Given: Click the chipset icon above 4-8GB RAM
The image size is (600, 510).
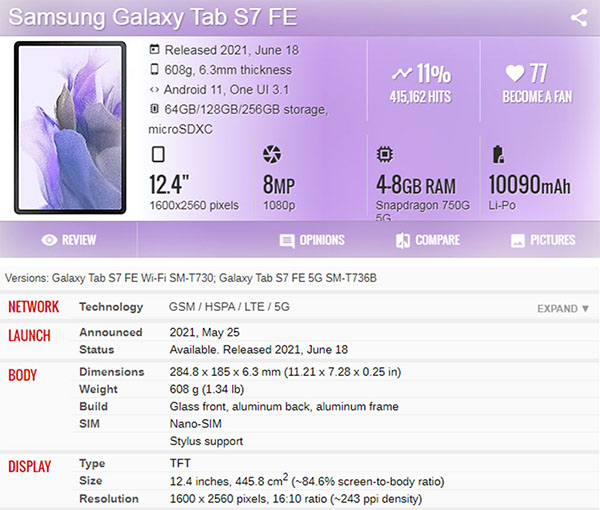Looking at the screenshot, I should coord(385,154).
